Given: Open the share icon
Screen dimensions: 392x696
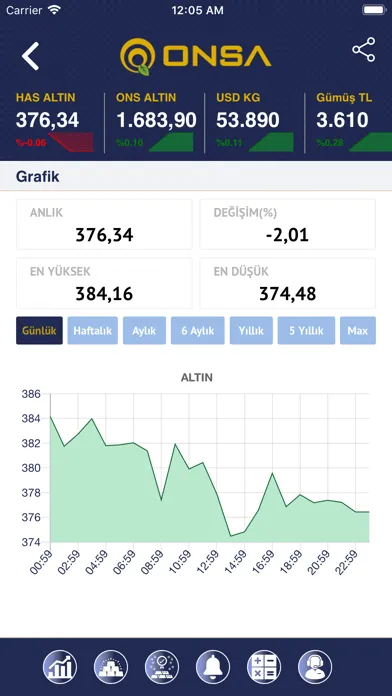Looking at the screenshot, I should (x=364, y=50).
